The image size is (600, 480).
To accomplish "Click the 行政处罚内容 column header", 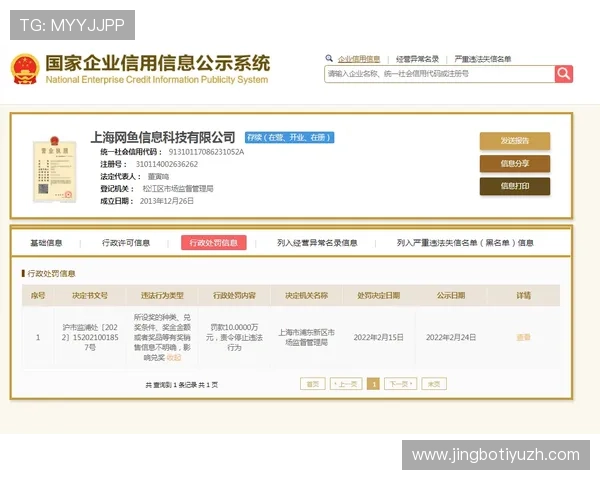I will (x=235, y=296).
